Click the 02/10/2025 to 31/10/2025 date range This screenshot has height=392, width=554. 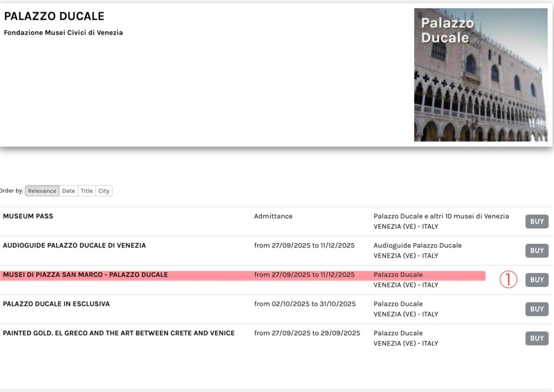pyautogui.click(x=305, y=304)
